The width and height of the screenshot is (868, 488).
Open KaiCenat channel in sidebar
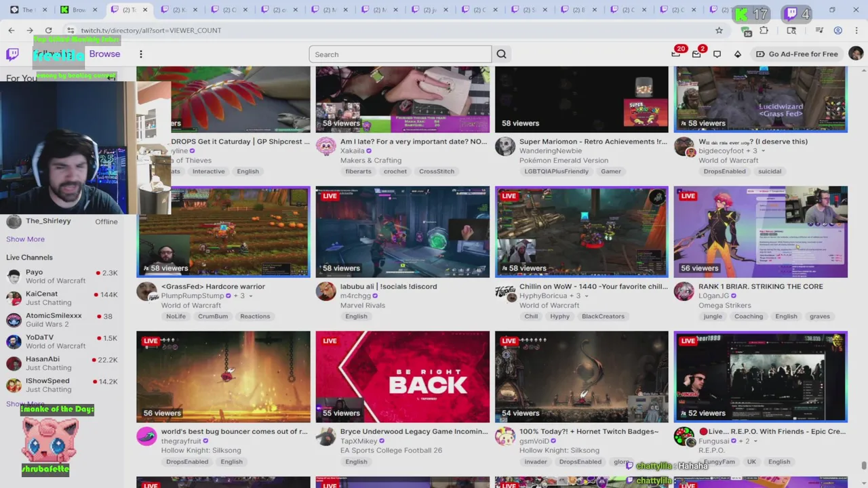tap(62, 298)
